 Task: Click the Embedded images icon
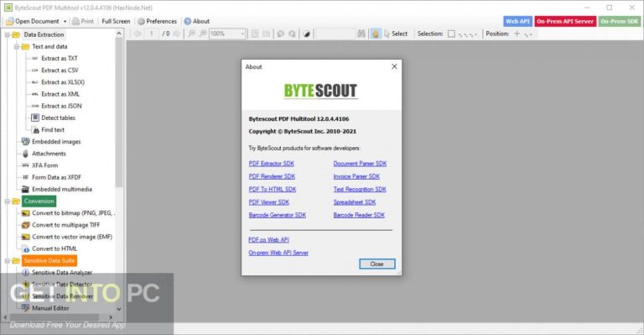point(25,142)
